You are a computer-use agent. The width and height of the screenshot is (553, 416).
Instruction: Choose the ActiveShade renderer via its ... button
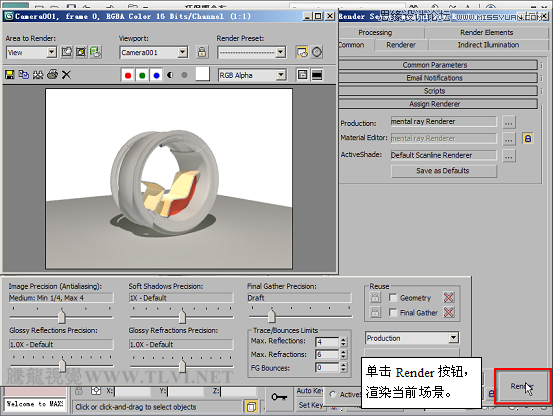click(x=508, y=155)
